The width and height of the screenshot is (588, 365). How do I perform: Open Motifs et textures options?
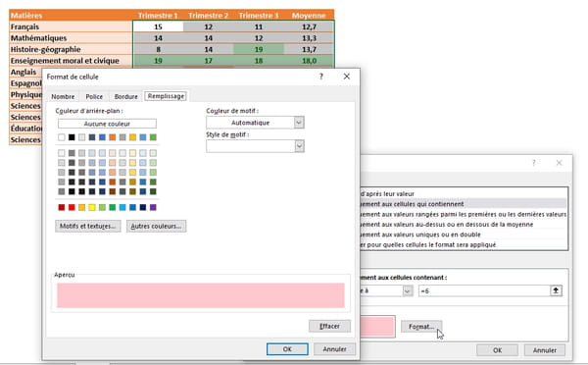(x=88, y=226)
